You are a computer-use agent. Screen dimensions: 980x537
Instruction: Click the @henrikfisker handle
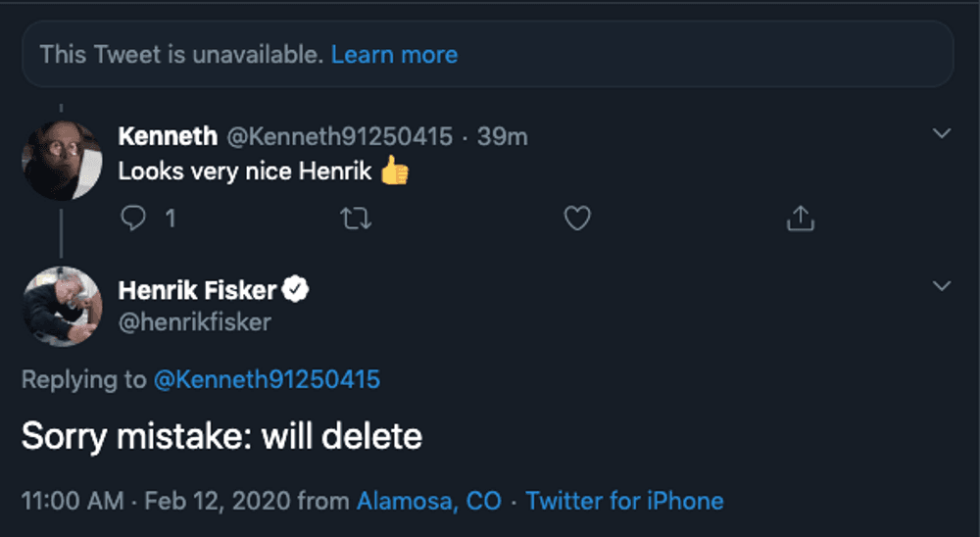click(x=194, y=321)
